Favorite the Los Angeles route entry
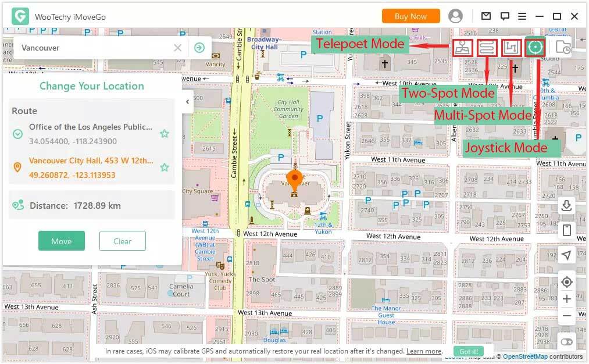The width and height of the screenshot is (589, 364). [x=165, y=134]
